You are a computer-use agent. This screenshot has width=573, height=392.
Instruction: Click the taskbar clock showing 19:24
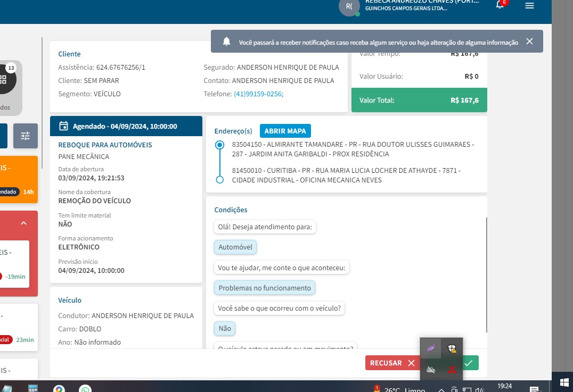505,386
